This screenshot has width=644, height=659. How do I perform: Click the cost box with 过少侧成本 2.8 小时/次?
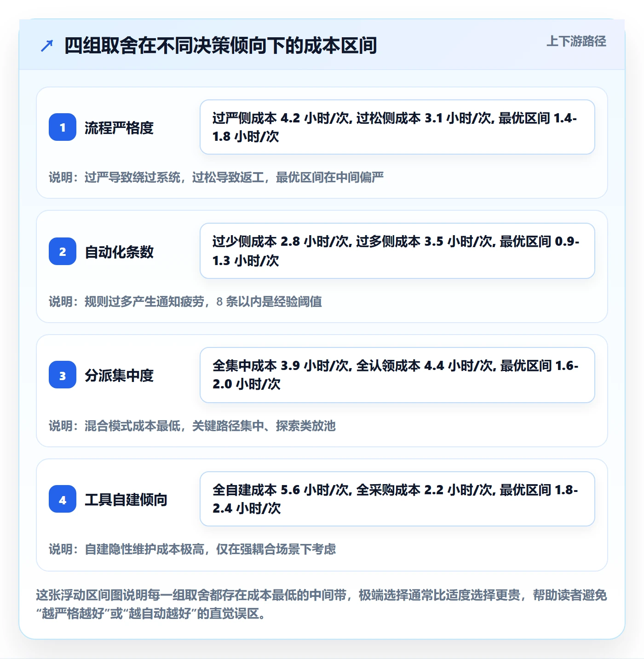click(x=397, y=251)
